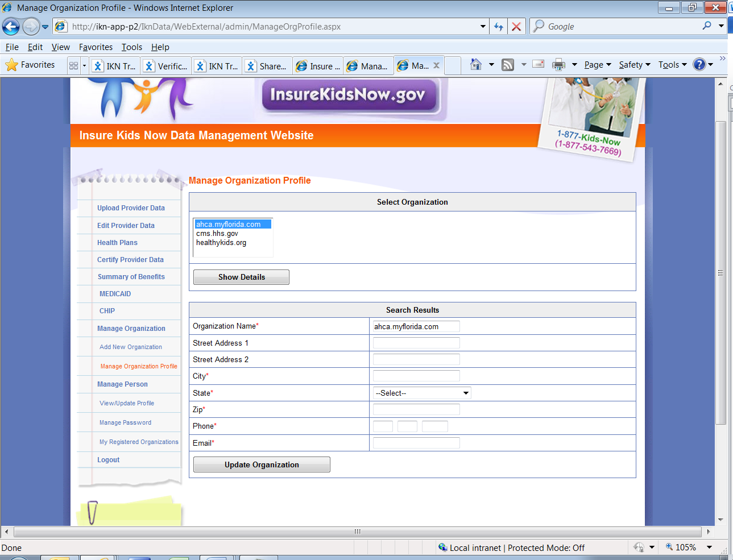Click the Refresh page icon

click(x=499, y=27)
